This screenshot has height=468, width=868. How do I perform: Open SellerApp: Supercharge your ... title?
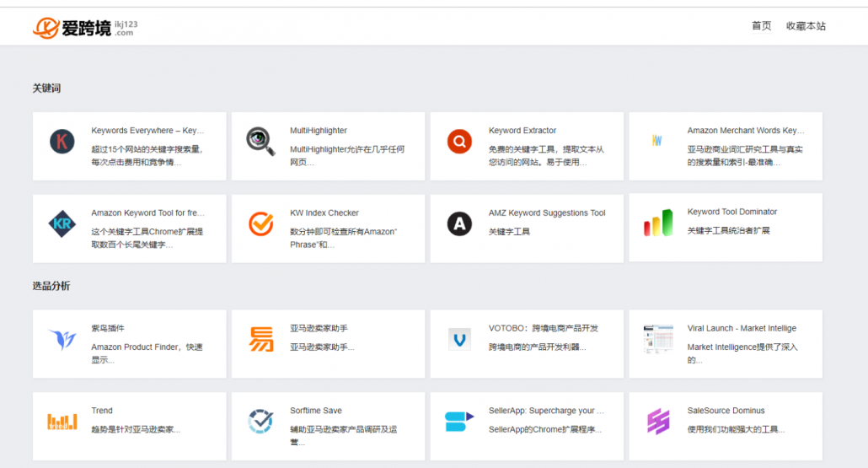(x=546, y=411)
